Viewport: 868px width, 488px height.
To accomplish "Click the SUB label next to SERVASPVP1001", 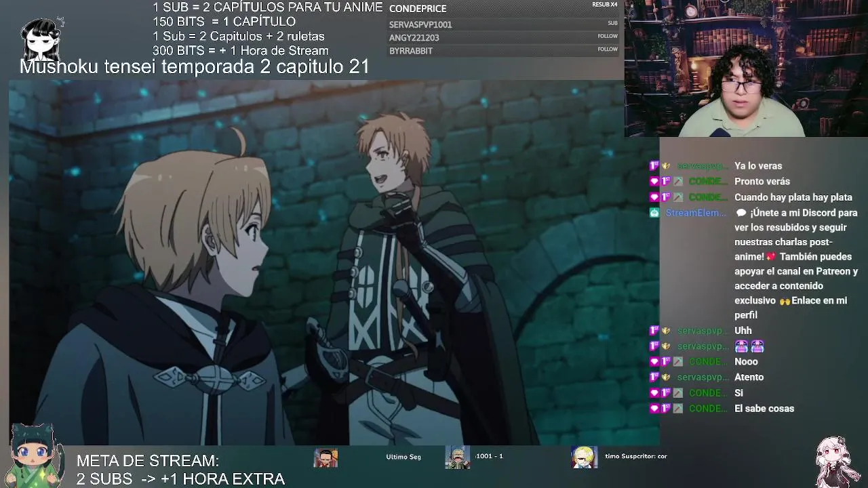I will (612, 23).
